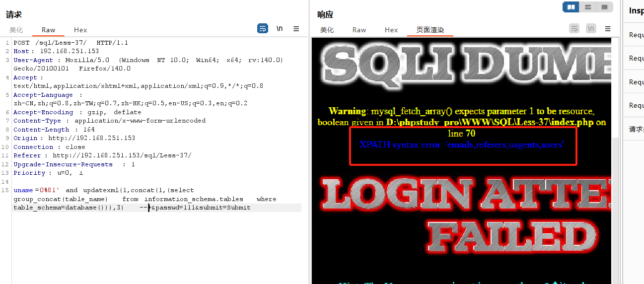The height and width of the screenshot is (284, 644).
Task: Select response 页面渲染 render tab
Action: (430, 30)
